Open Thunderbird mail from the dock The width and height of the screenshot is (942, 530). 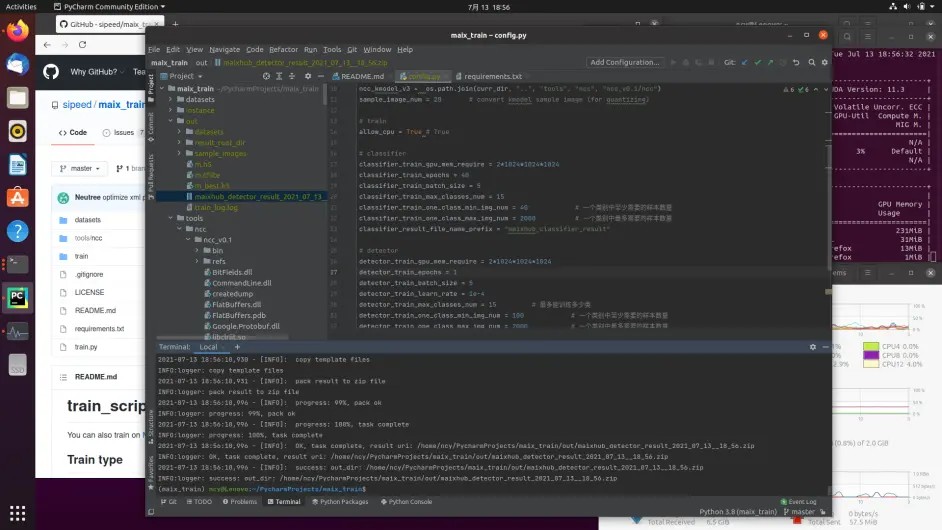(x=17, y=64)
